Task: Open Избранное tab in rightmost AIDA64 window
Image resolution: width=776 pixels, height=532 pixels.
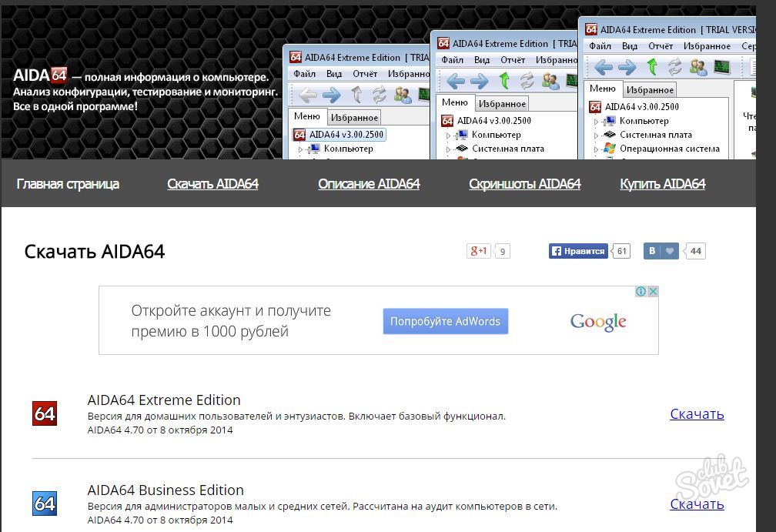Action: 650,90
